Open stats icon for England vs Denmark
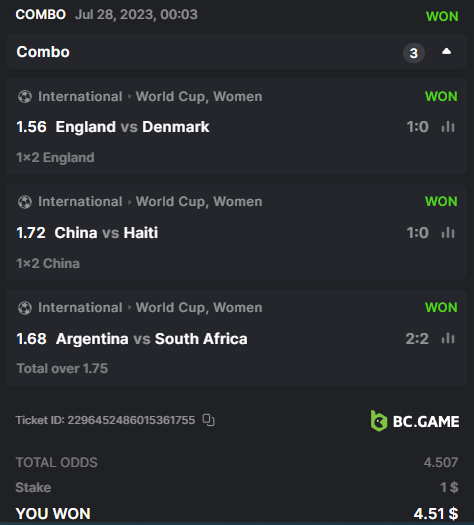This screenshot has width=474, height=525. click(448, 127)
